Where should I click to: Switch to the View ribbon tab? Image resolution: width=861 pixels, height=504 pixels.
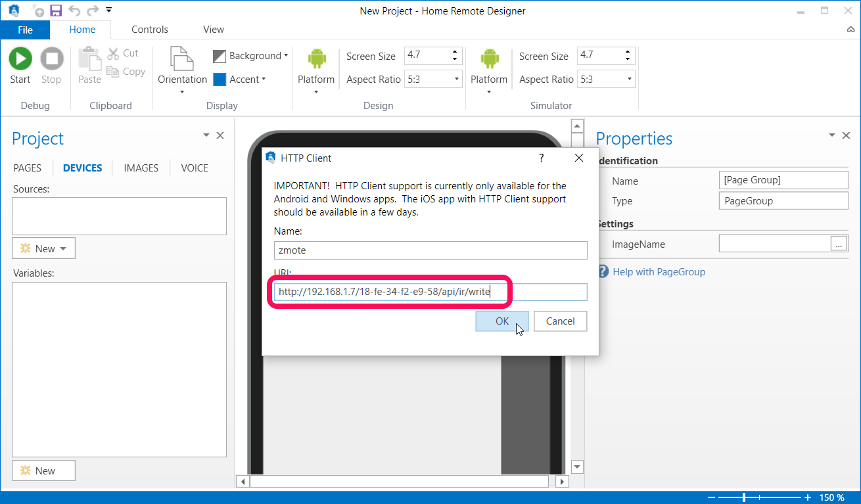tap(214, 30)
